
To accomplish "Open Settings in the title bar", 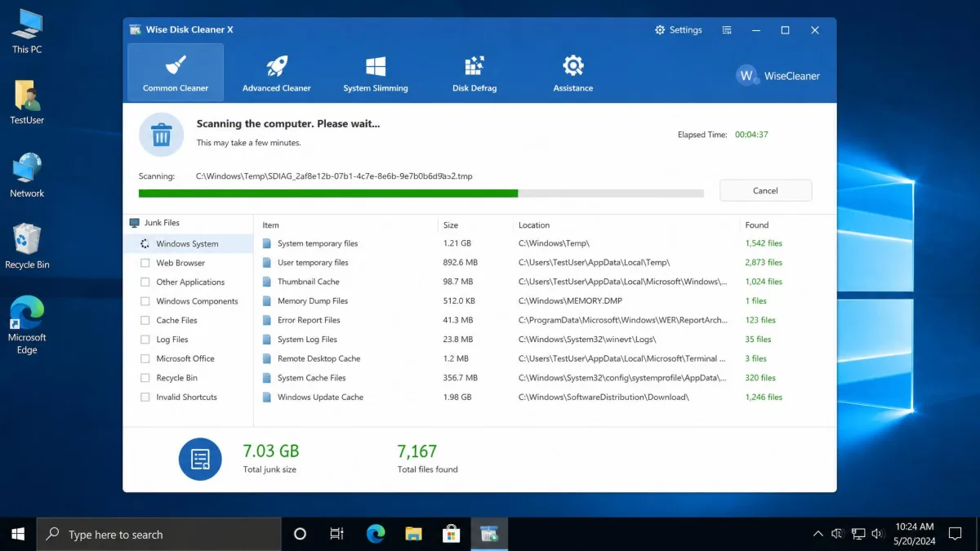I will point(679,30).
